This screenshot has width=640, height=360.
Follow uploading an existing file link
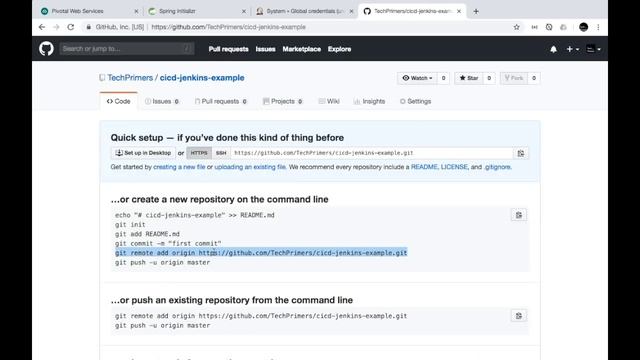click(250, 167)
